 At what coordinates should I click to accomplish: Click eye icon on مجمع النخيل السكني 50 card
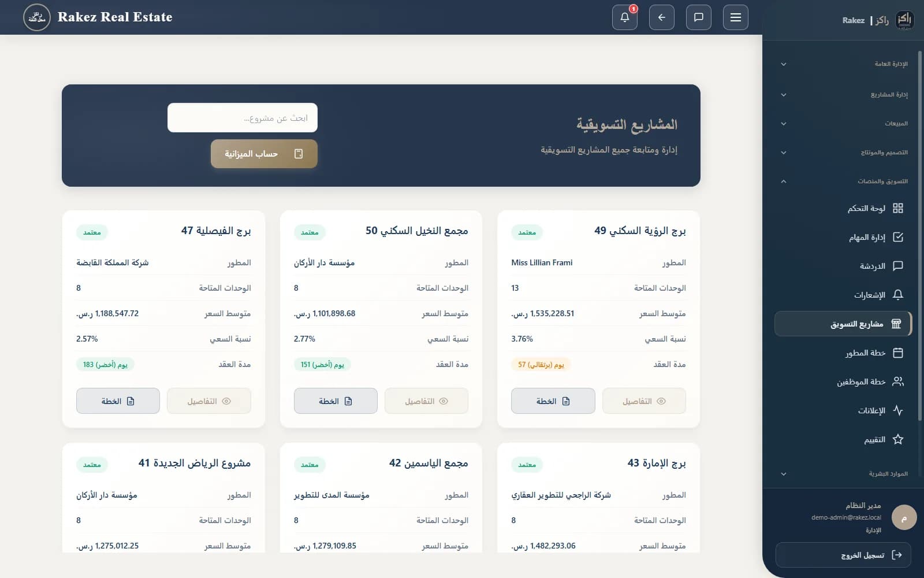click(444, 401)
